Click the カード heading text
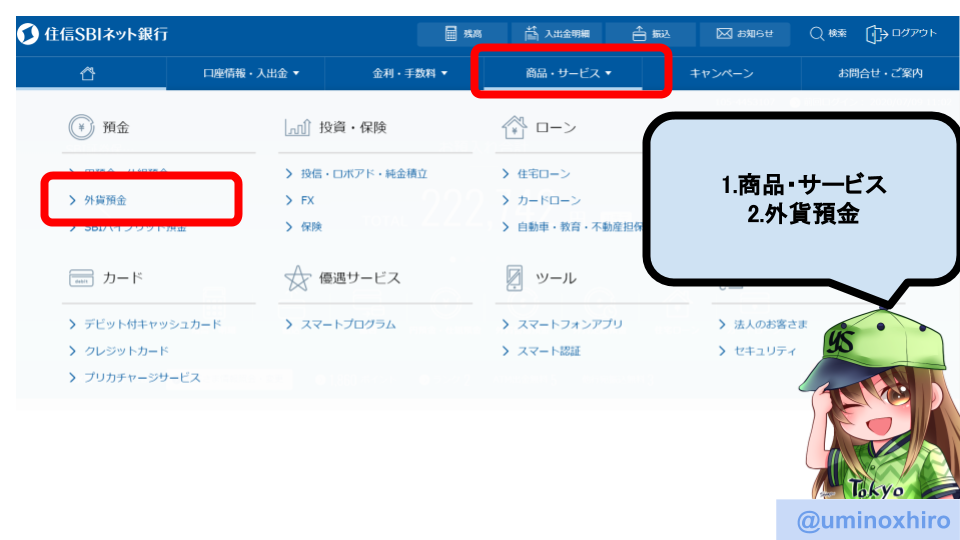Viewport: 960px width, 540px height. point(122,278)
